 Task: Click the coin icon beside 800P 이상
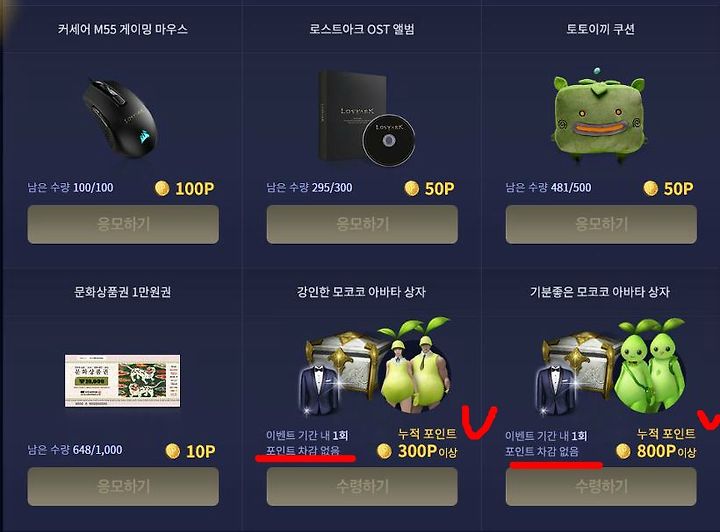click(623, 451)
